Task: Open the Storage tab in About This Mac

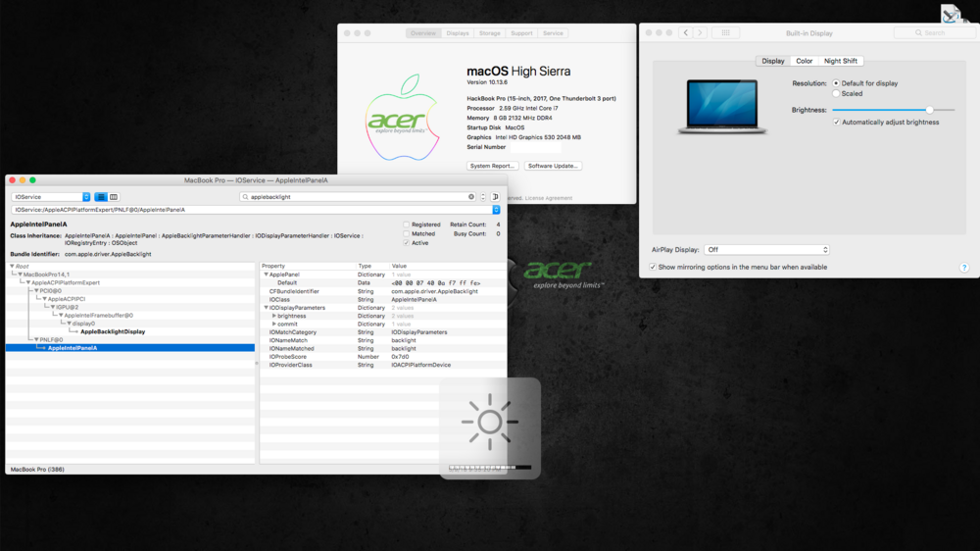Action: click(x=489, y=33)
